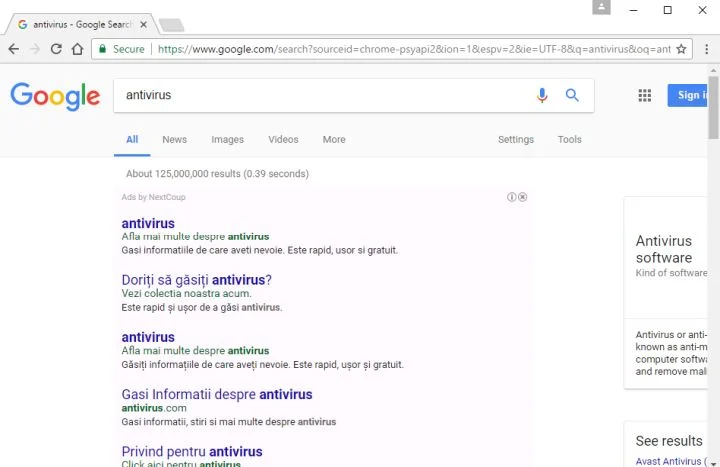Click the browser Forward arrow

click(35, 49)
